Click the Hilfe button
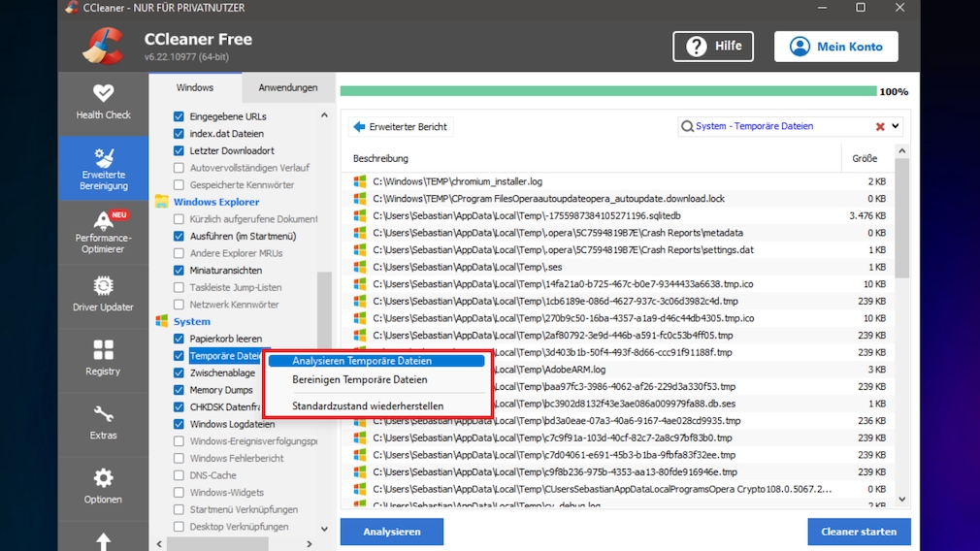This screenshot has height=551, width=980. tap(713, 47)
